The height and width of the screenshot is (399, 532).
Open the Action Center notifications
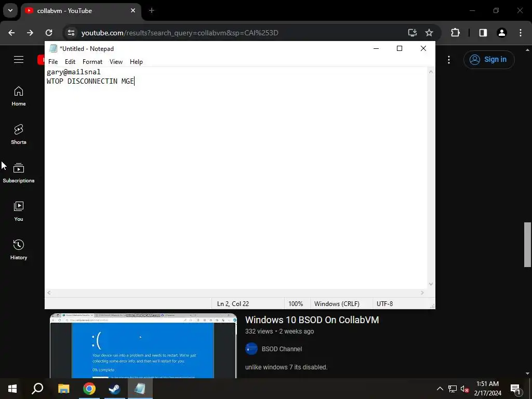(515, 389)
